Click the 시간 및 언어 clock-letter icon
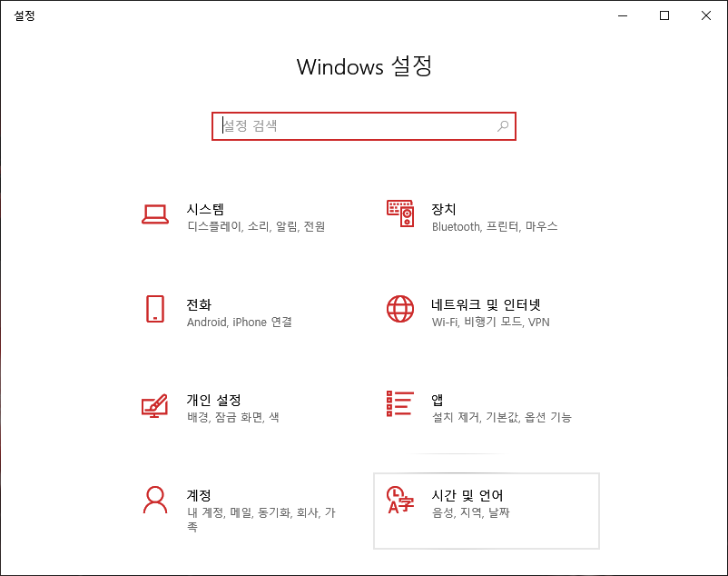Image resolution: width=728 pixels, height=576 pixels. (x=400, y=500)
